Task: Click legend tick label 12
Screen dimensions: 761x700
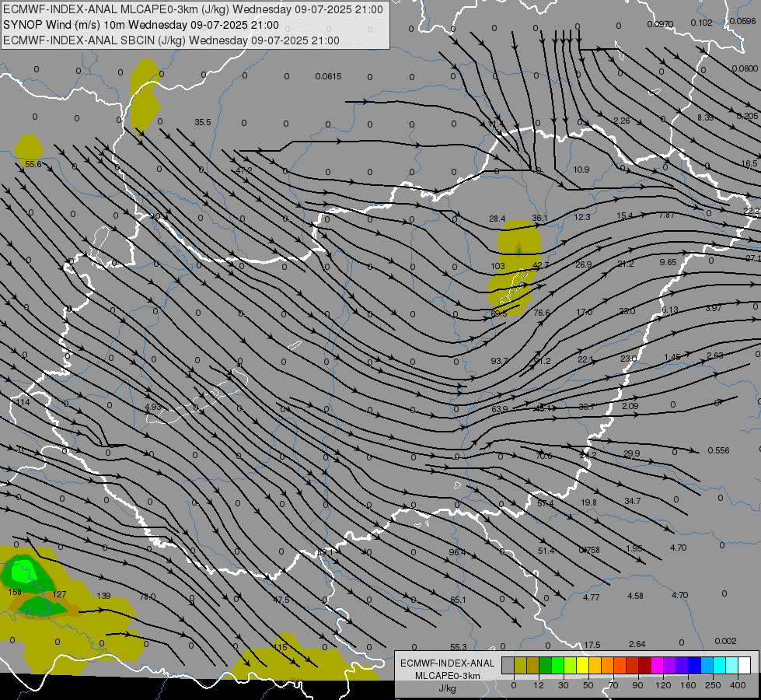Action: pos(538,685)
